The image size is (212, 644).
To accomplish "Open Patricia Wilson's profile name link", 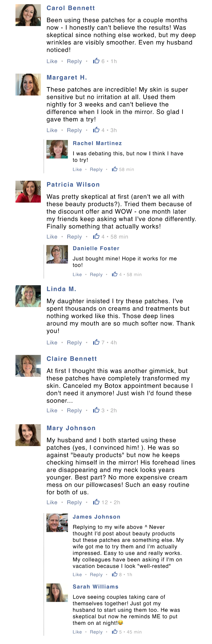I will click(73, 184).
